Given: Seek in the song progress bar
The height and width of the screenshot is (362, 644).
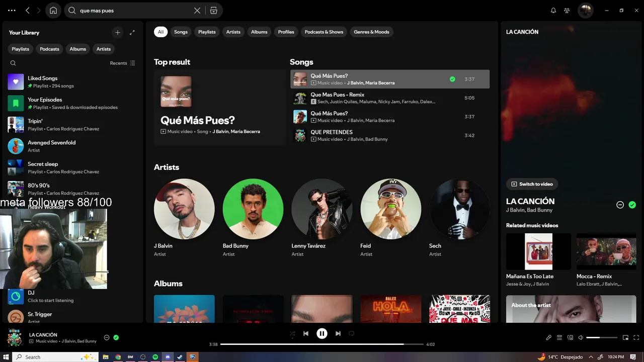Looking at the screenshot, I should [x=322, y=344].
